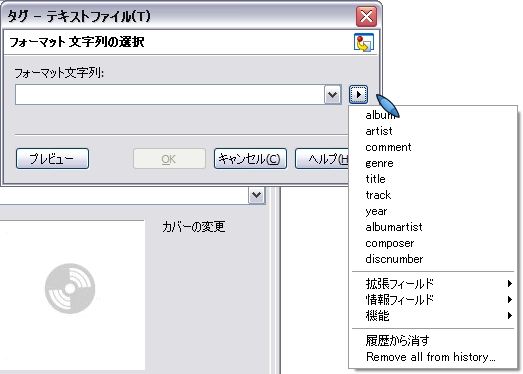Choose comment from the placeholder menu
523x374 pixels.
point(433,147)
